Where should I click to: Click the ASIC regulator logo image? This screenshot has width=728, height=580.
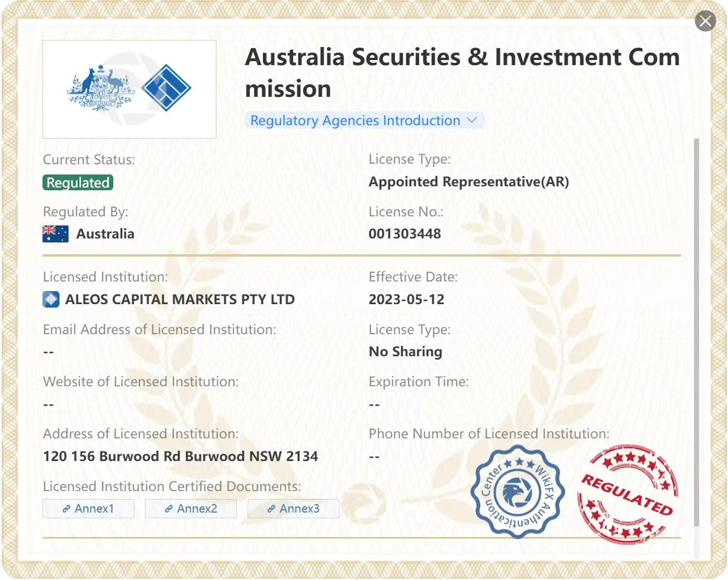coord(130,89)
